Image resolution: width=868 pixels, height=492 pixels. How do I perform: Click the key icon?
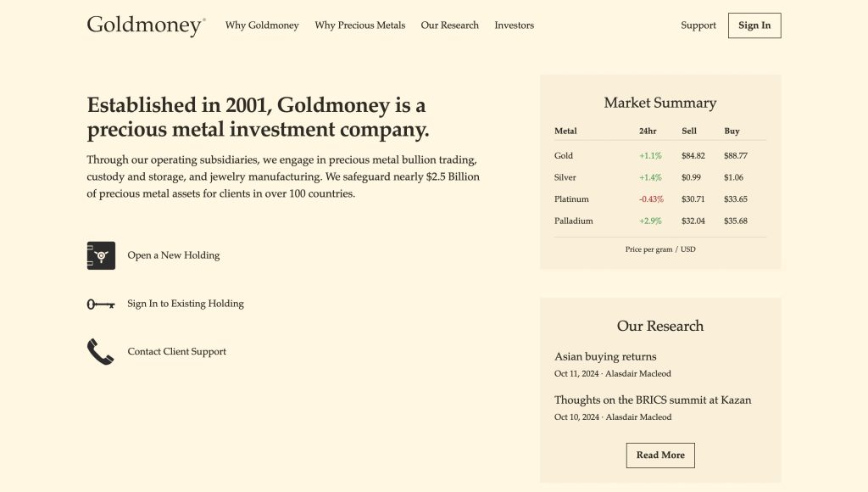point(101,304)
